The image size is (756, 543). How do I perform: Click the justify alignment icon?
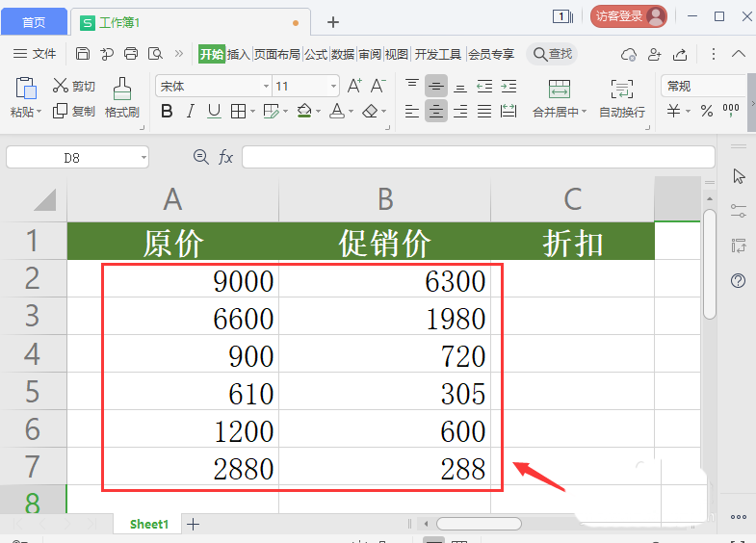pos(484,112)
